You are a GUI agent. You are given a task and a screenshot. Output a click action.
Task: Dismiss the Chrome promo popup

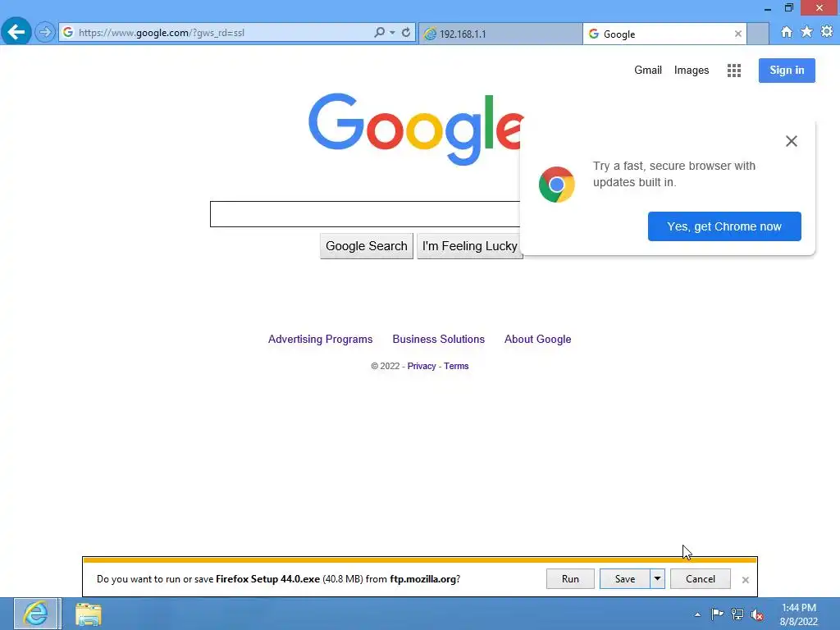pos(792,141)
